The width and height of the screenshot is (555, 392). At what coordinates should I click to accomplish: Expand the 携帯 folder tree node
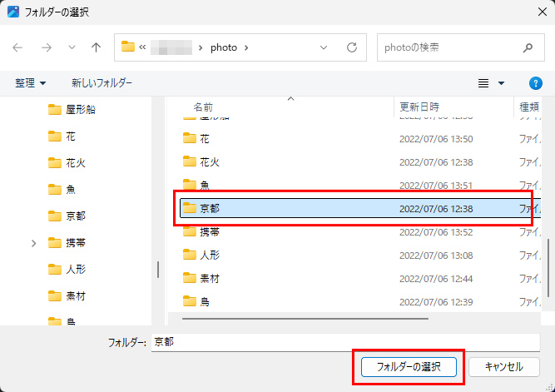pos(34,243)
